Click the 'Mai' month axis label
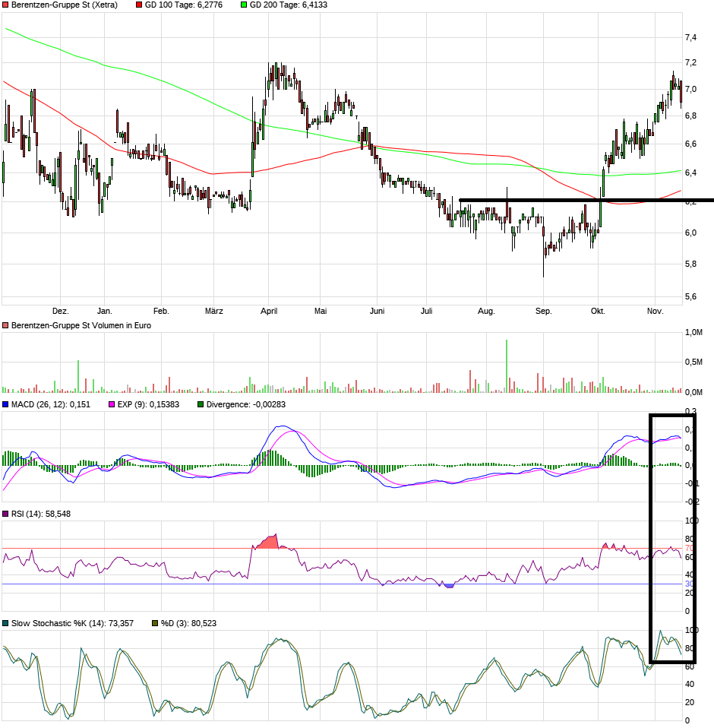Image resolution: width=714 pixels, height=728 pixels. point(321,311)
